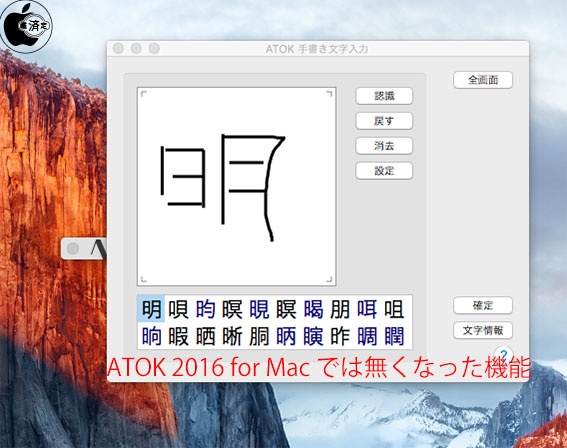Click the Apple logo watermark badge
Image resolution: width=567 pixels, height=448 pixels.
tap(26, 26)
